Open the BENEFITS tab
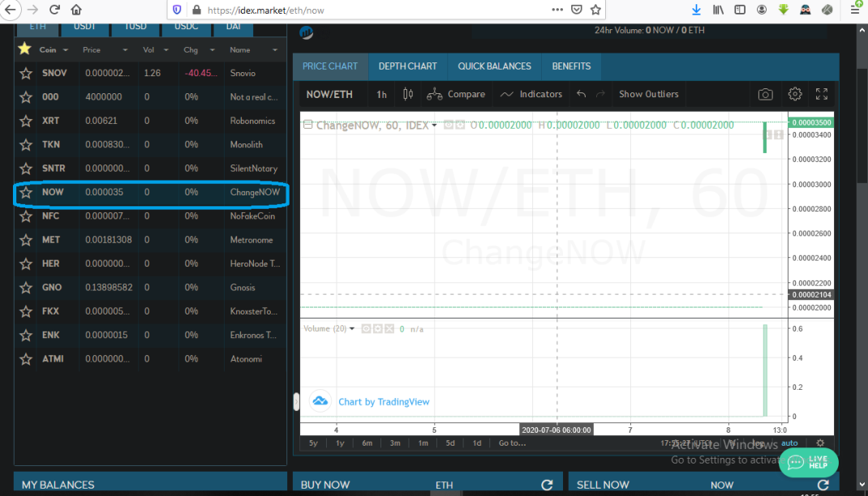The image size is (868, 496). coord(571,66)
